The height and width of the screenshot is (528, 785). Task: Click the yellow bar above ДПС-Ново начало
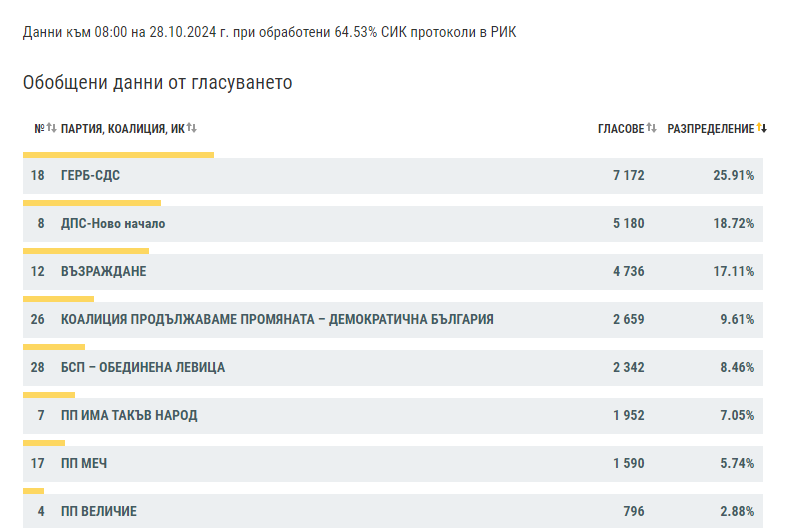92,203
